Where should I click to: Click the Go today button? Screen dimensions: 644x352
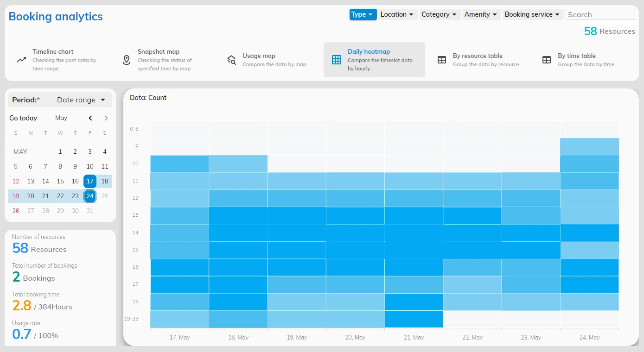[23, 118]
